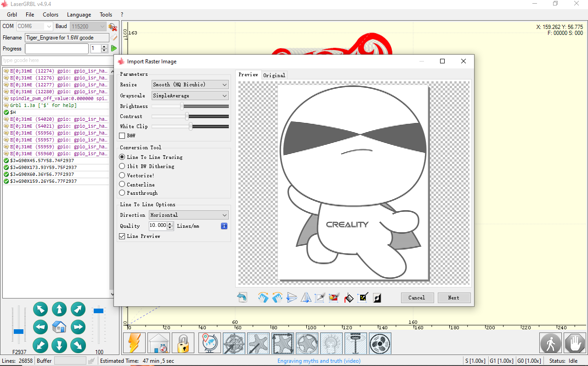Open the COM port dropdown
The image size is (588, 366).
35,27
